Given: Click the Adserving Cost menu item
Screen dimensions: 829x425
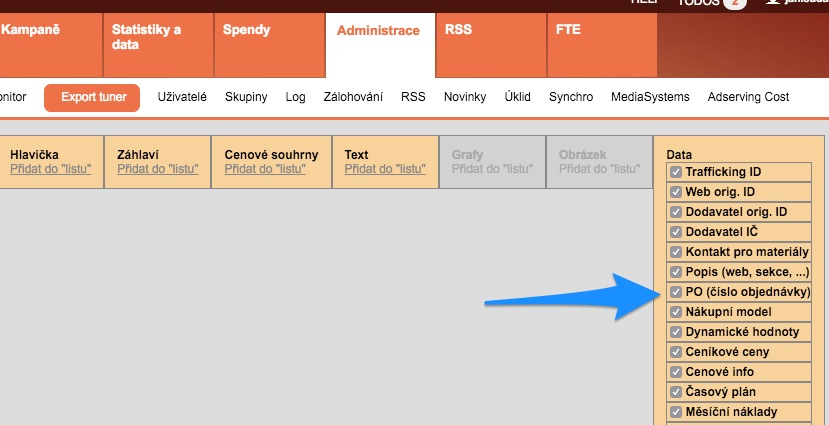Looking at the screenshot, I should point(748,98).
